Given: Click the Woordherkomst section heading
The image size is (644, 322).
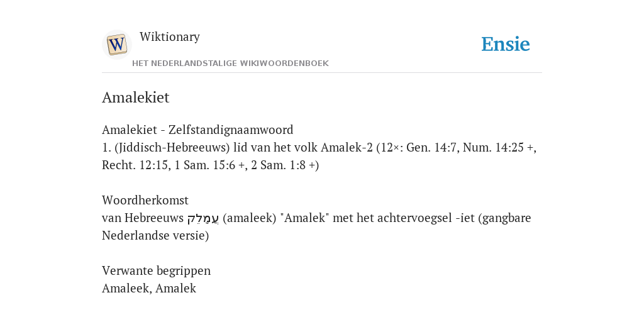Looking at the screenshot, I should (x=145, y=201).
